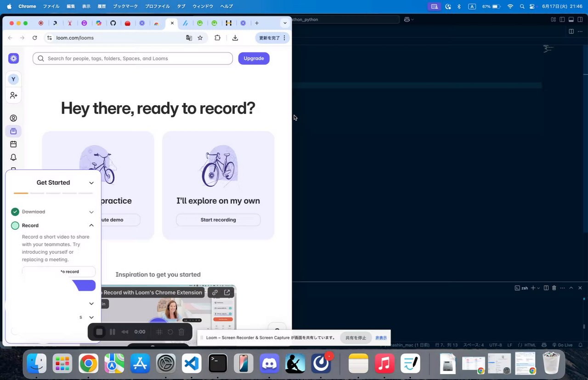
Task: Open a new Chrome tab
Action: [257, 23]
